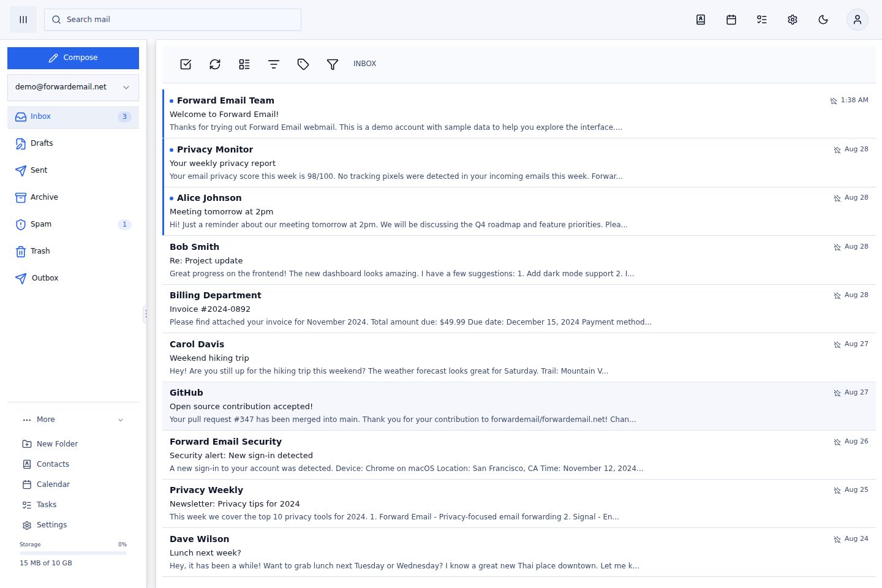Open the Your weekly privacy report email

[519, 163]
